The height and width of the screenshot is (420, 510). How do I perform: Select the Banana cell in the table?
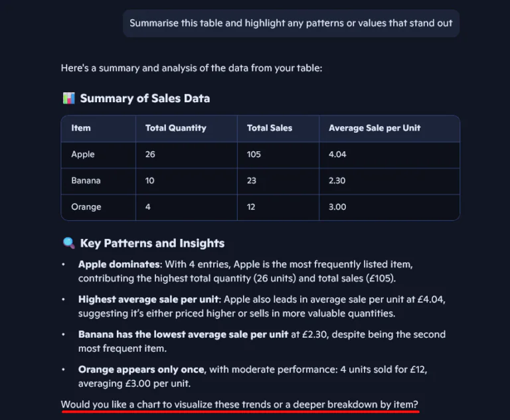click(x=86, y=180)
